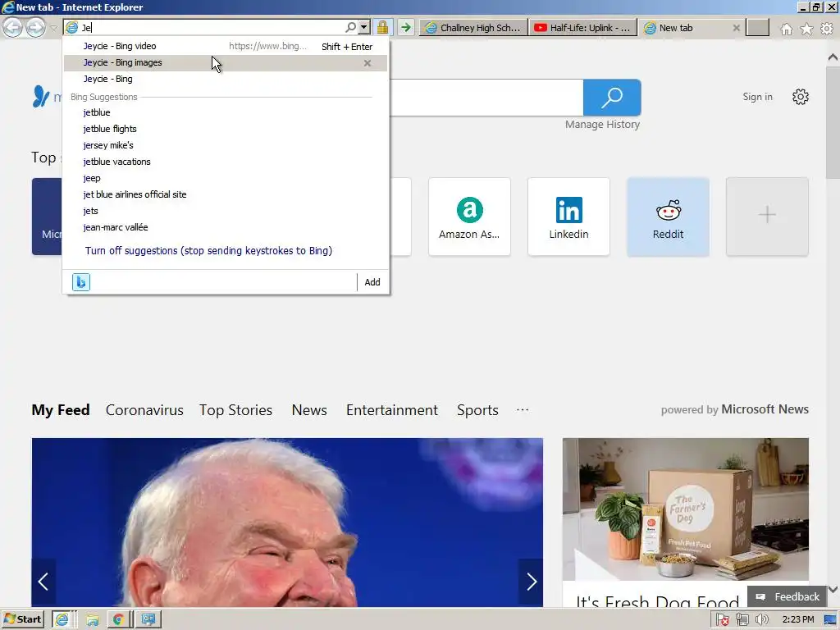Select the Top Stories feed tab
840x630 pixels.
coord(235,410)
